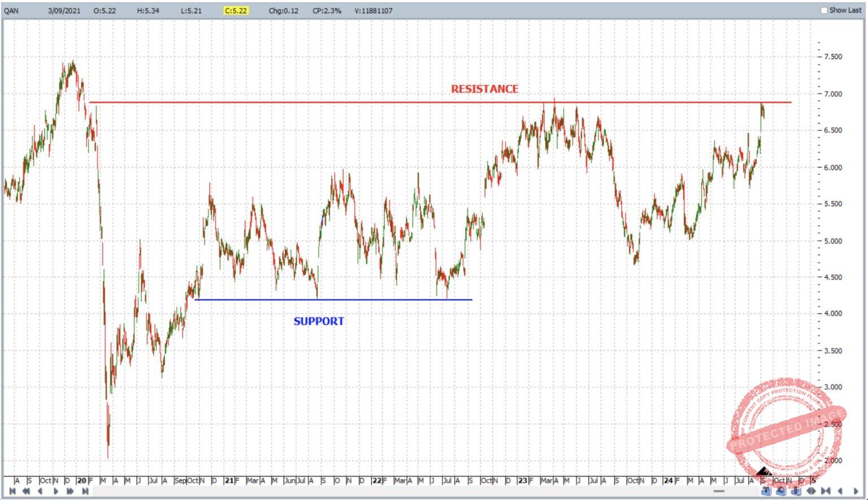Click the 7.000 price axis label
The height and width of the screenshot is (500, 868).
click(833, 94)
